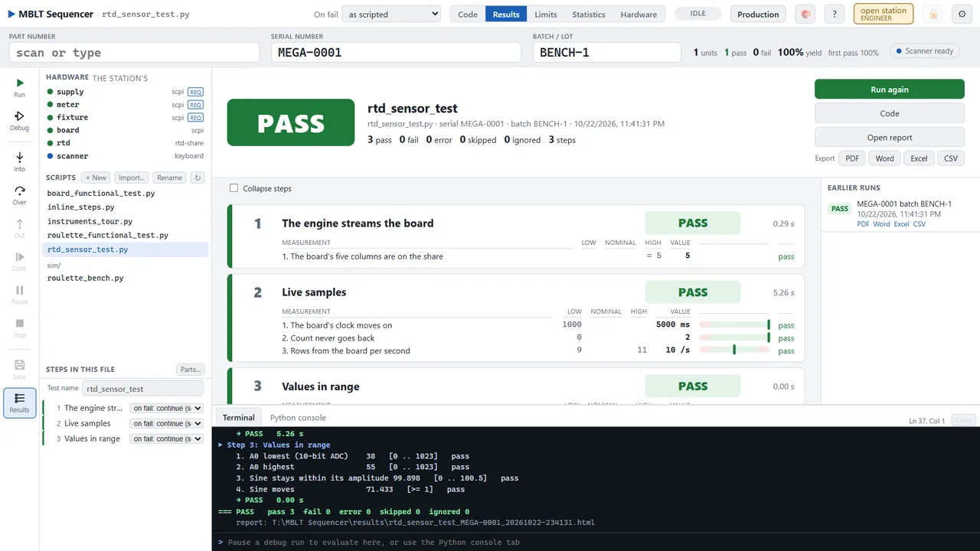Open the On fail 'as scripted' dropdown

(391, 14)
